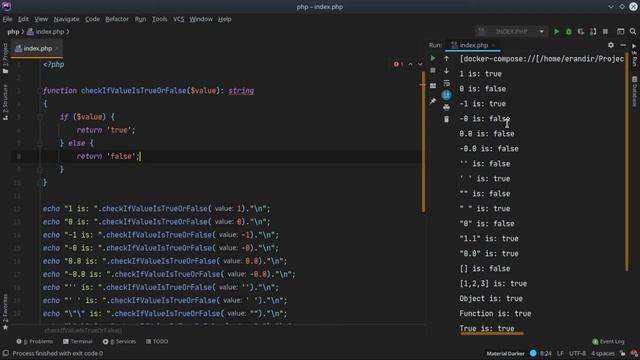
Task: Stop the process from the top toolbar
Action: [605, 31]
